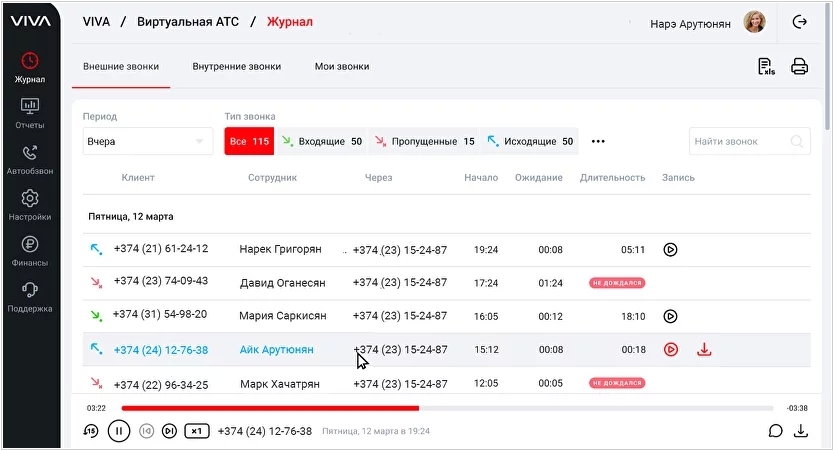Open more call type filters ellipsis

tap(598, 142)
